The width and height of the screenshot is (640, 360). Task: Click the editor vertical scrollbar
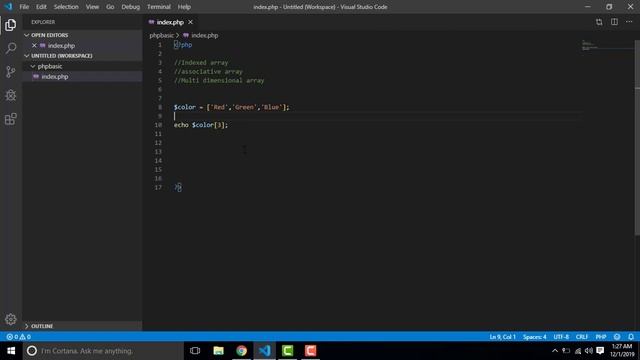(x=637, y=138)
